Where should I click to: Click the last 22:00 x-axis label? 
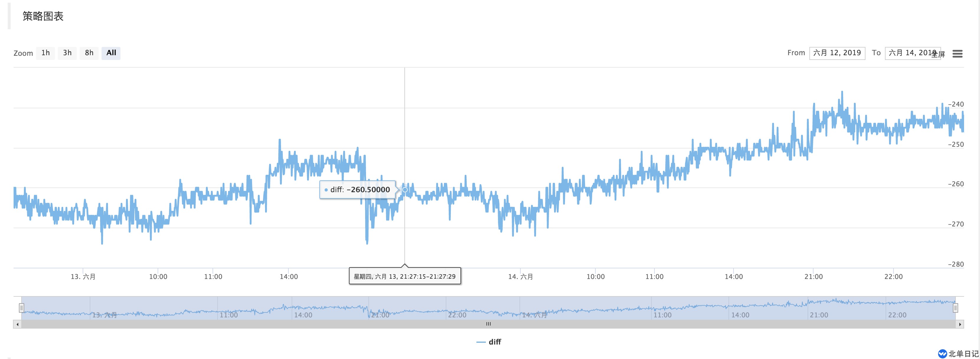click(893, 277)
